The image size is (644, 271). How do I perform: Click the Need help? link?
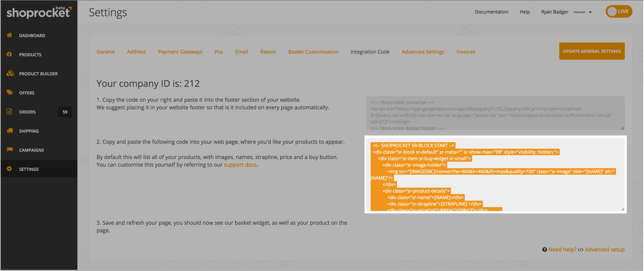pyautogui.click(x=562, y=250)
